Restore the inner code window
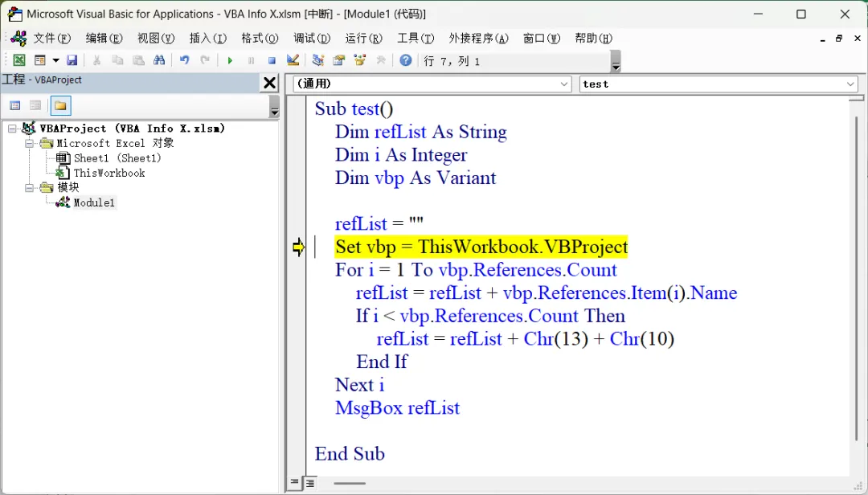868x495 pixels. (839, 39)
